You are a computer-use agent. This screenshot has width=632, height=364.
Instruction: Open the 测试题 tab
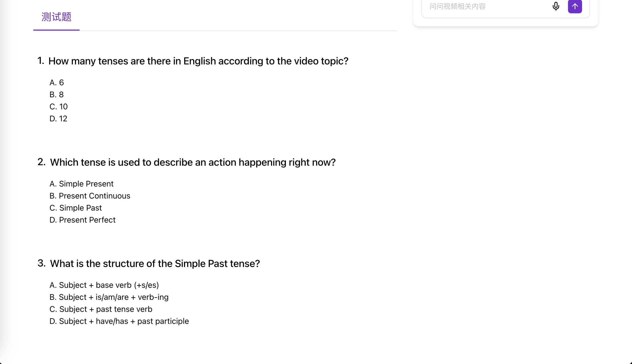[56, 17]
